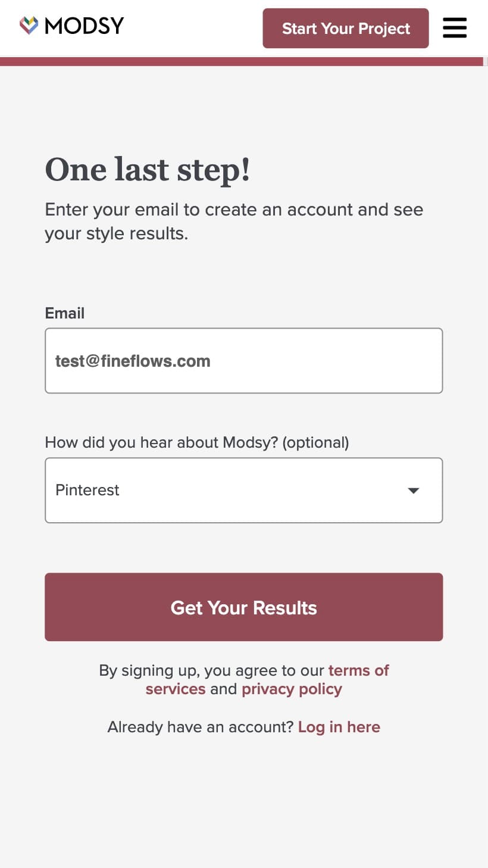Click the 'One last step!' heading
The width and height of the screenshot is (488, 868).
coord(148,170)
